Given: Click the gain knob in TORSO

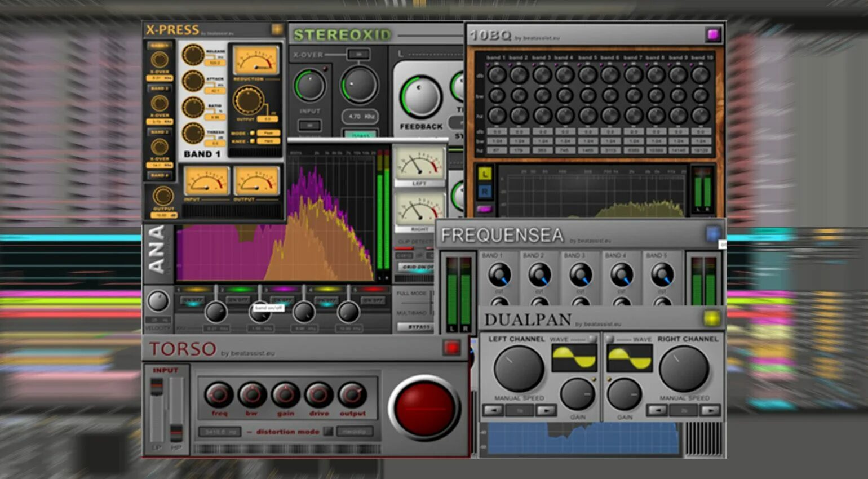Looking at the screenshot, I should 286,395.
